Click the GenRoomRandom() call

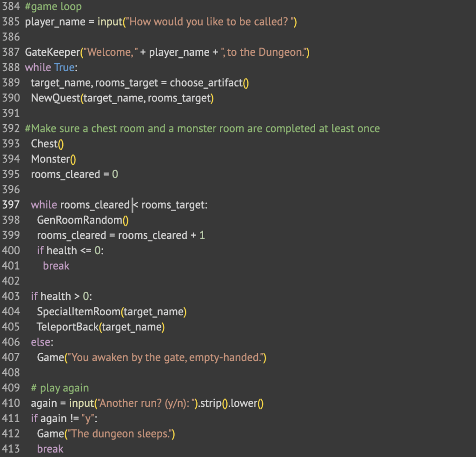pyautogui.click(x=82, y=220)
